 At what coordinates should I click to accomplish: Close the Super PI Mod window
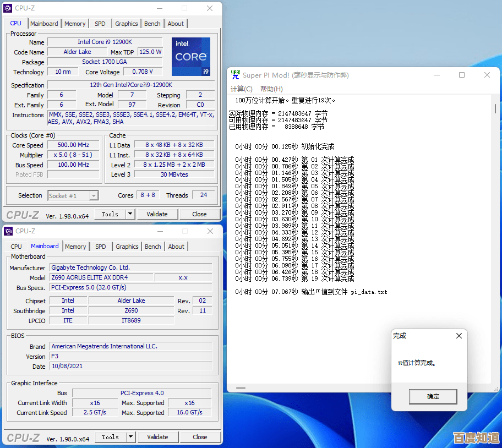(487, 75)
